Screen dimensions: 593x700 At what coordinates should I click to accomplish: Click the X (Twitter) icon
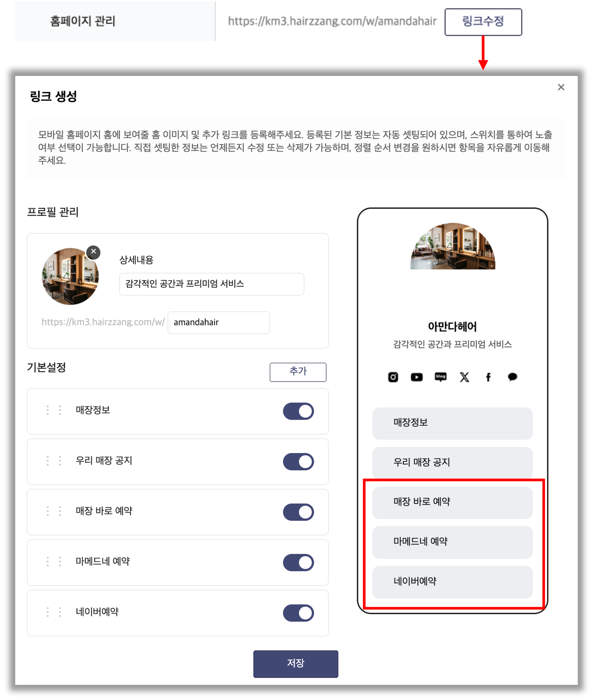pyautogui.click(x=464, y=377)
